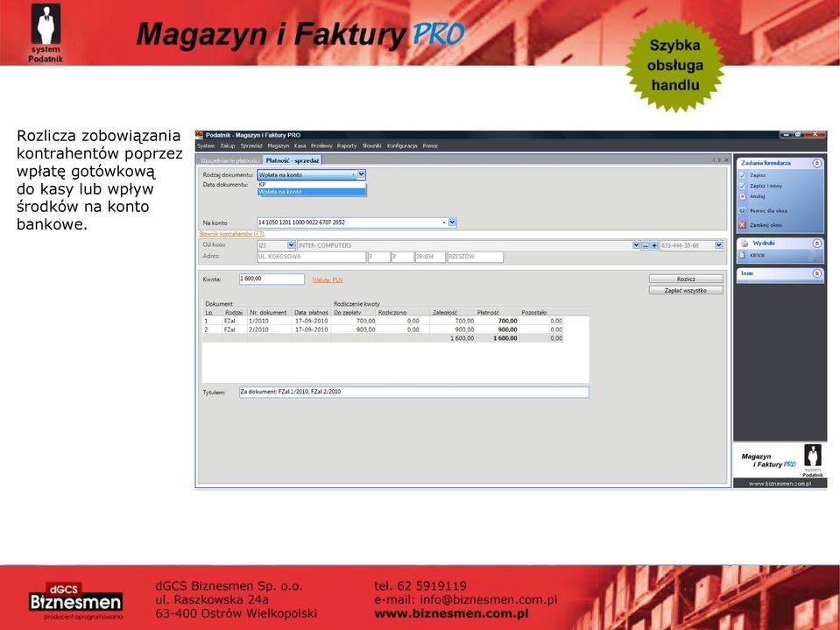Viewport: 840px width, 630px height.
Task: Open the INTER-COMPUTERS name dropdown arrow
Action: click(x=636, y=245)
